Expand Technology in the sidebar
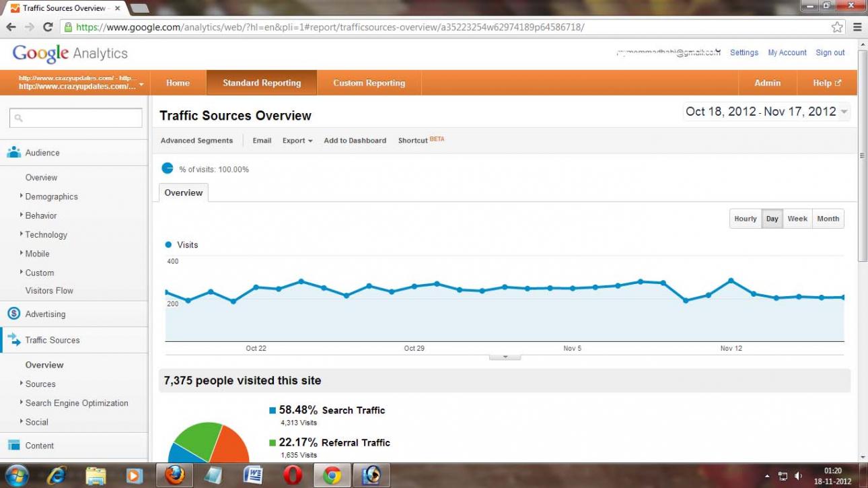Viewport: 868px width, 488px height. point(46,235)
